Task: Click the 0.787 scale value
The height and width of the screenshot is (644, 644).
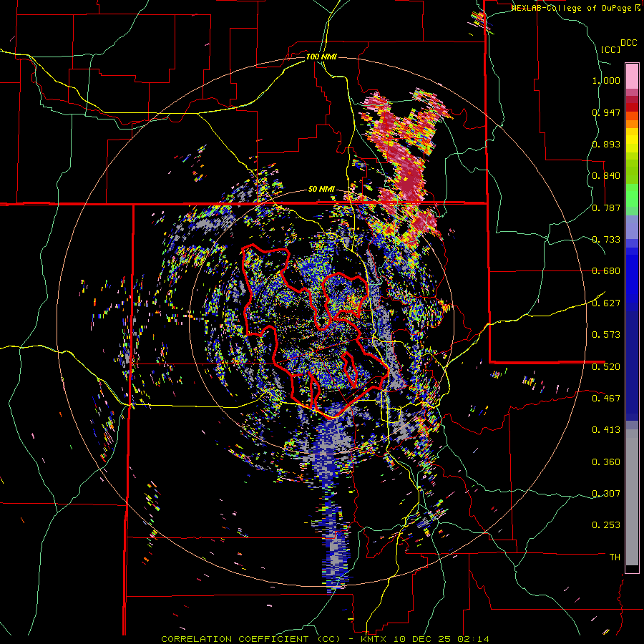Action: 606,208
